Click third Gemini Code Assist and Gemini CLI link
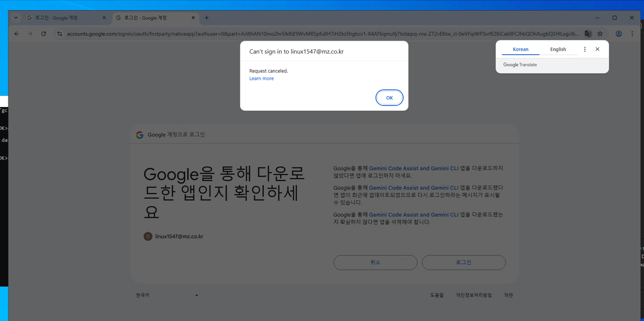 tap(414, 215)
